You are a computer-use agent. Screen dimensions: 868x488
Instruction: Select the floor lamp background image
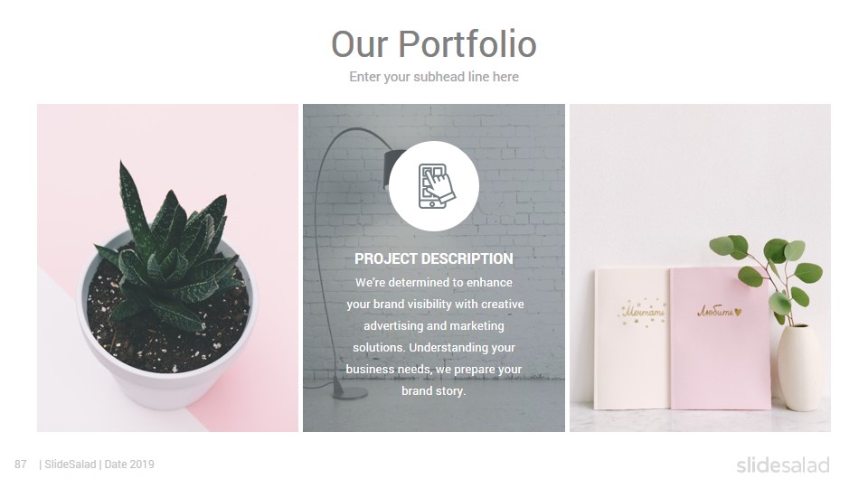coord(434,267)
